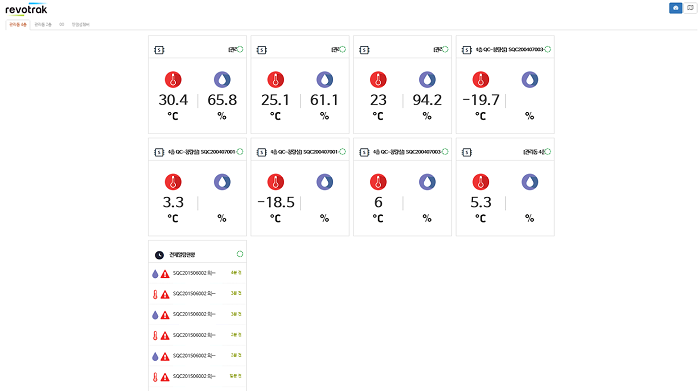
Task: Open the last visible SQC201506002 alarm entry
Action: point(197,376)
